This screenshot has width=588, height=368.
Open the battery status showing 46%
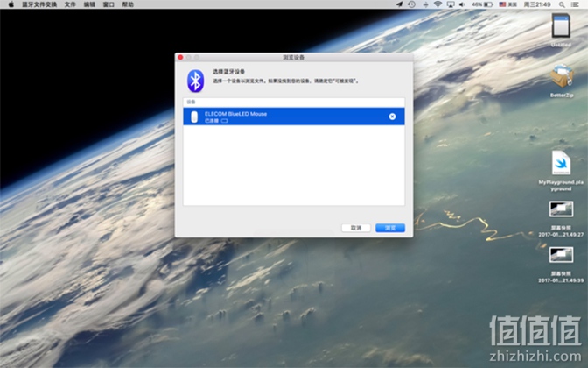482,4
